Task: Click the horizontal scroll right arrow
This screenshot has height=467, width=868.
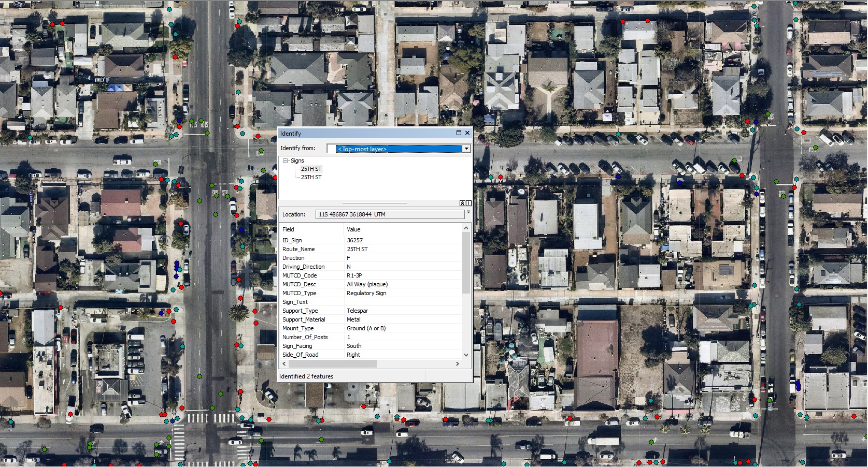Action: [457, 364]
